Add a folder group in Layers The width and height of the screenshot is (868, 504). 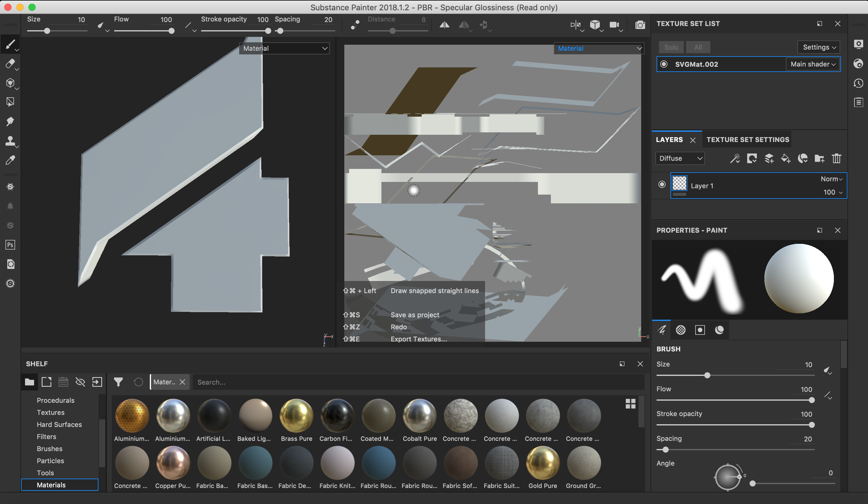pyautogui.click(x=819, y=158)
